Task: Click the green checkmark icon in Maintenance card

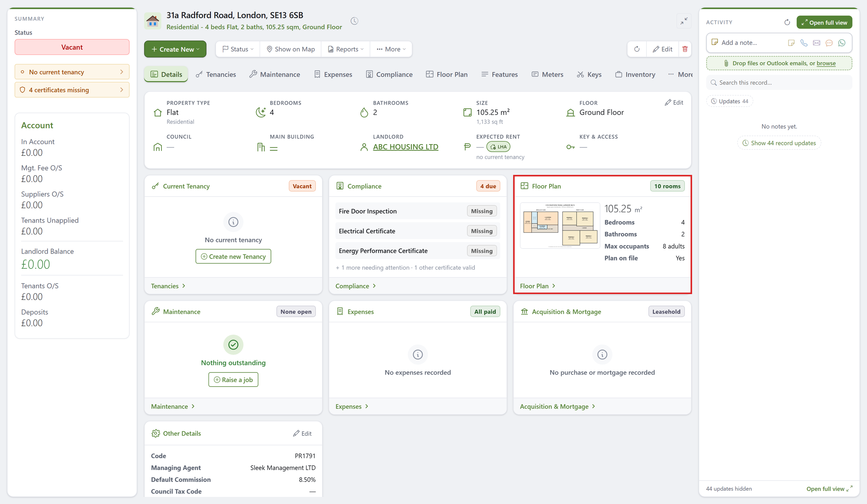Action: pos(233,345)
